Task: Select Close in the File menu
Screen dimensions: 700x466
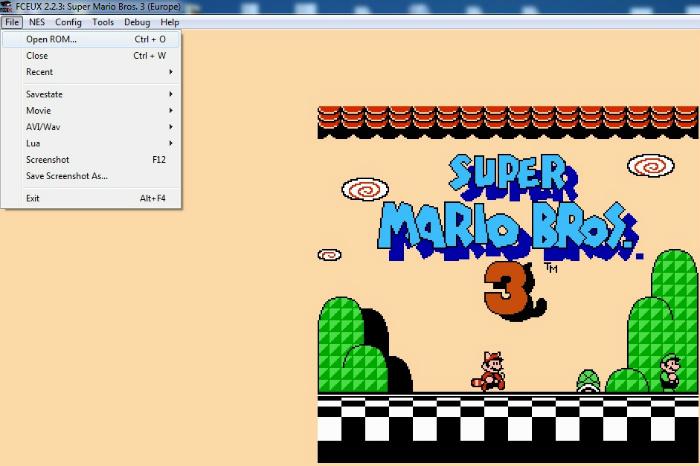Action: (91, 56)
